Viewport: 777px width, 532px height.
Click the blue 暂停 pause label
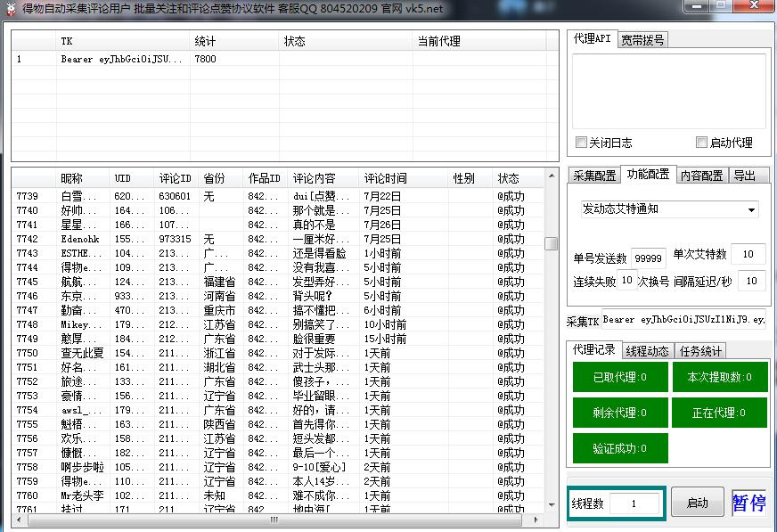click(x=748, y=503)
